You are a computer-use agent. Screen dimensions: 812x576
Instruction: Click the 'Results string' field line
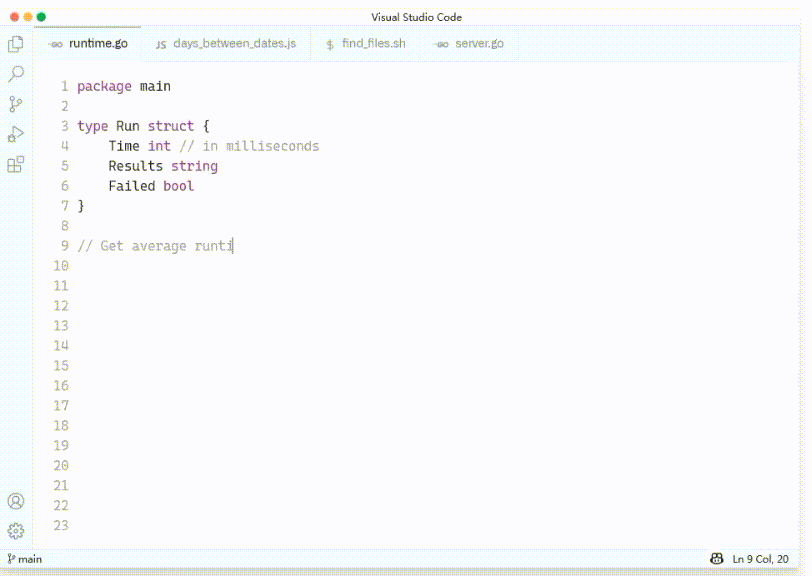tap(162, 166)
